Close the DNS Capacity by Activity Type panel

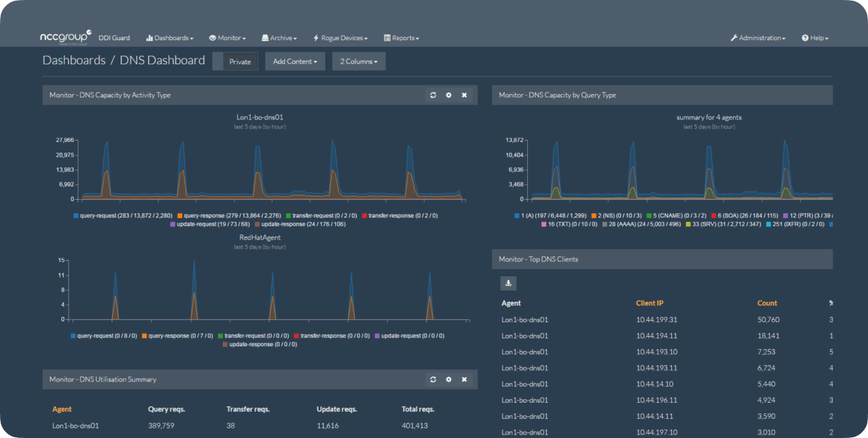[x=464, y=95]
